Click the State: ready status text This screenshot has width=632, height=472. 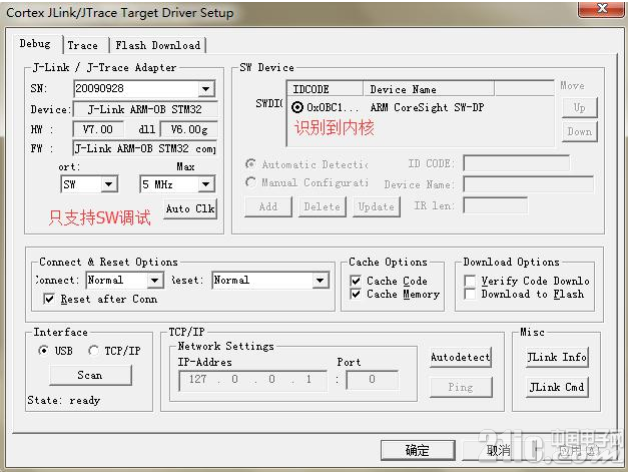pyautogui.click(x=64, y=400)
